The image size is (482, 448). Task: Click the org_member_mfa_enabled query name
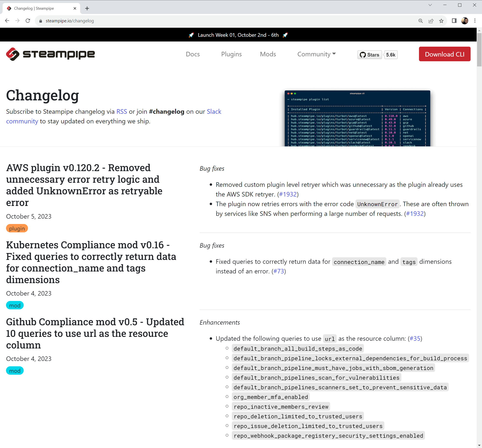click(x=271, y=397)
